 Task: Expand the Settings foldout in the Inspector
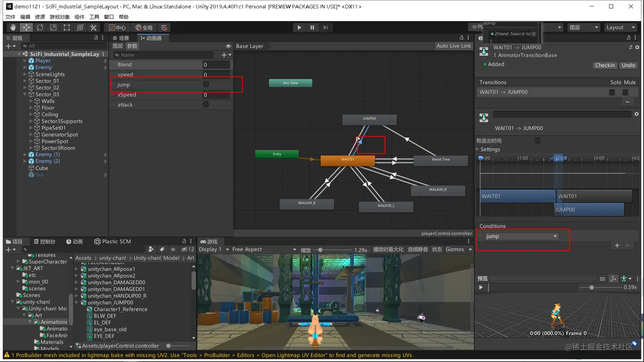pyautogui.click(x=477, y=149)
